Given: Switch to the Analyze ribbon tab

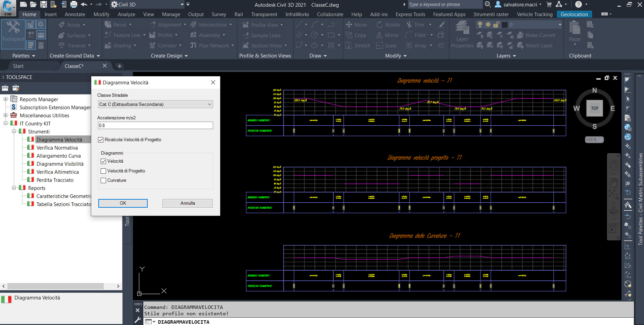Looking at the screenshot, I should pyautogui.click(x=127, y=14).
